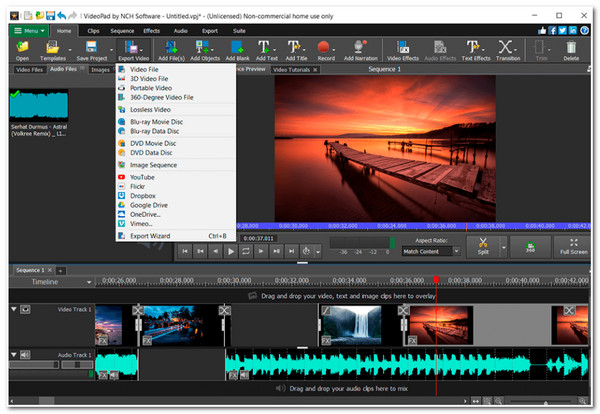Screen dimensions: 600x414
Task: Click the new project page icon in title bar
Action: pyautogui.click(x=28, y=16)
